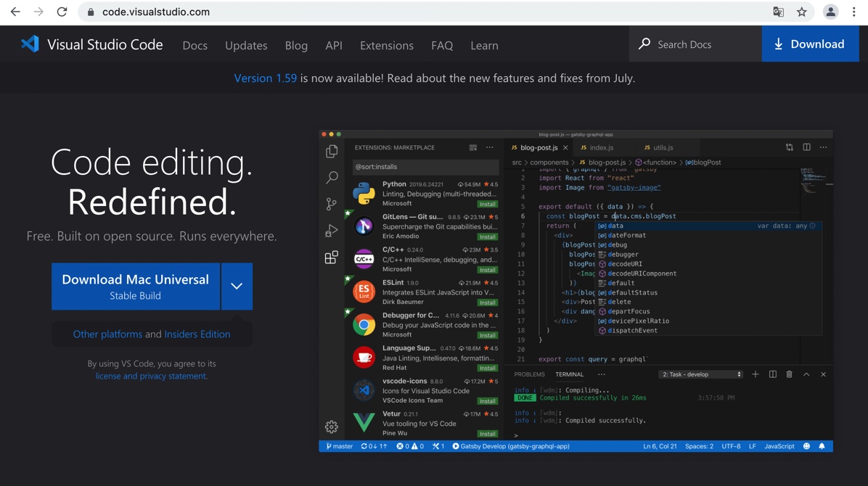Select the PROBLEMS panel tab
The height and width of the screenshot is (486, 868).
[x=529, y=375]
